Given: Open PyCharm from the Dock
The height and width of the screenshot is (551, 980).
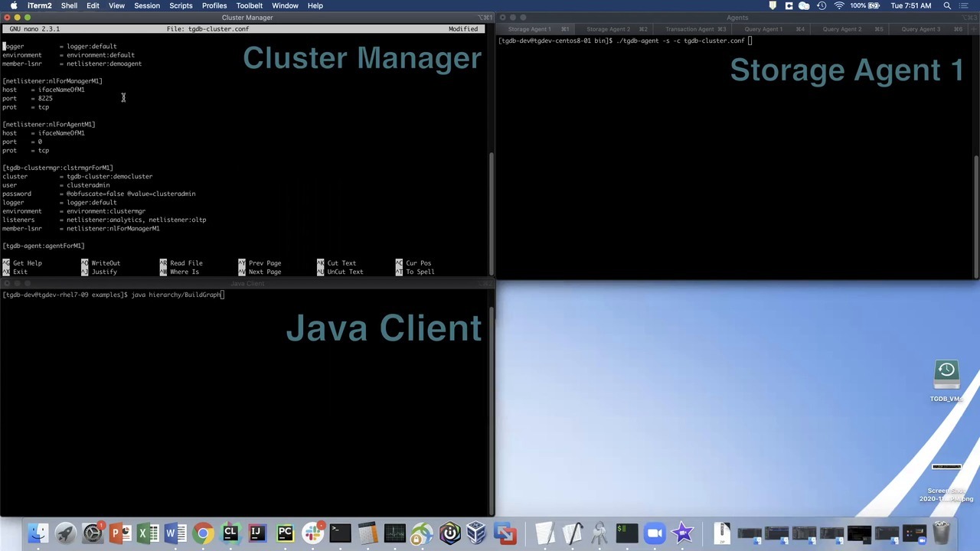Looking at the screenshot, I should [x=285, y=533].
